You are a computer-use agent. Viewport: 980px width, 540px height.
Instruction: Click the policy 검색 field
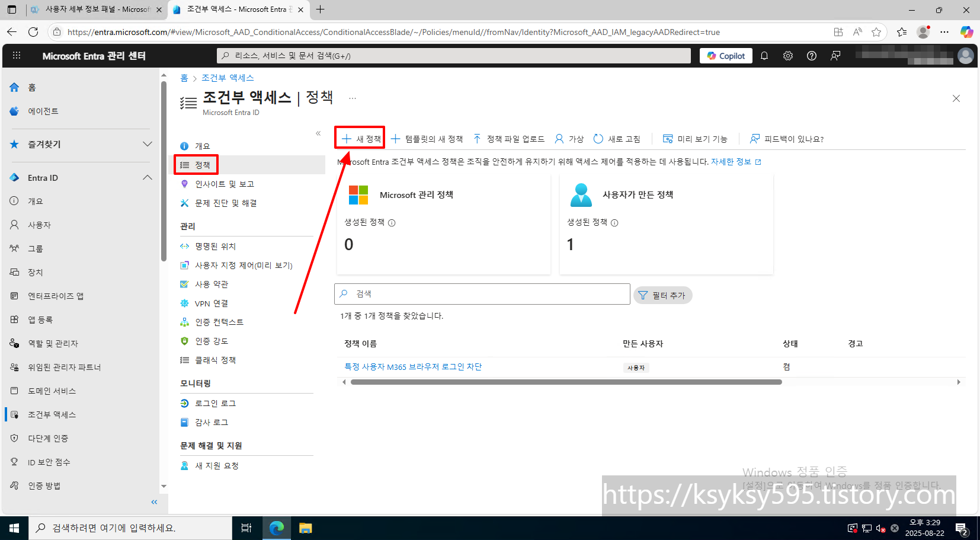[x=482, y=294]
